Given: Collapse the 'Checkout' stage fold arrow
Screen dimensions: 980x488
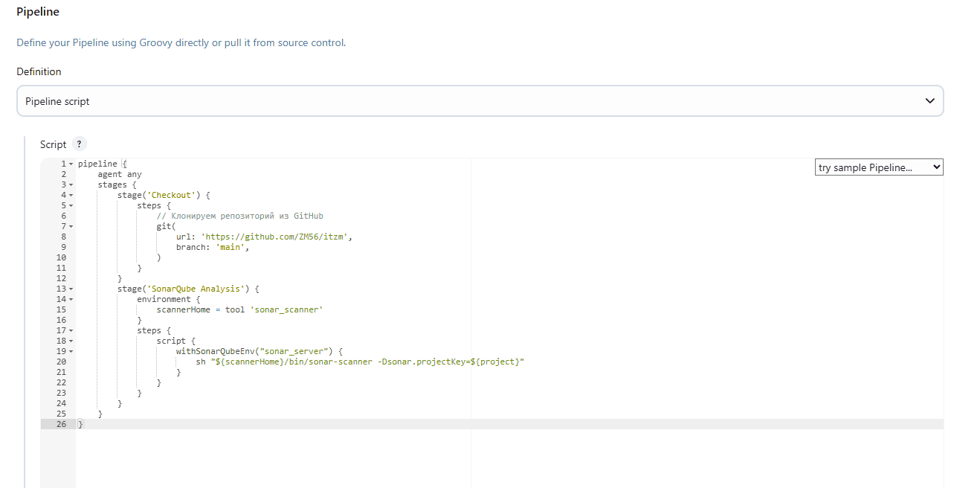Looking at the screenshot, I should 71,195.
